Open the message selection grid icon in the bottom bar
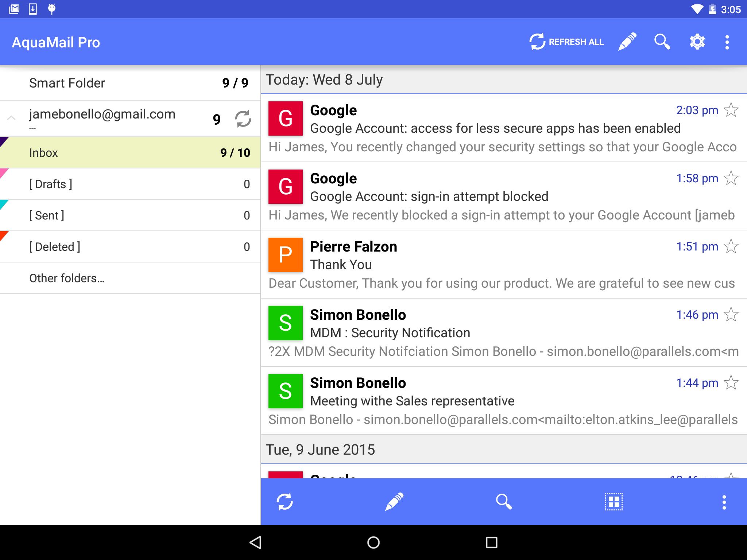 (x=613, y=501)
